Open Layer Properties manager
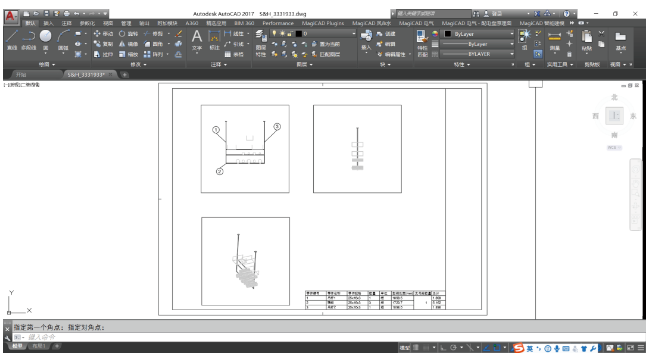Image resolution: width=651 pixels, height=360 pixels. point(261,43)
